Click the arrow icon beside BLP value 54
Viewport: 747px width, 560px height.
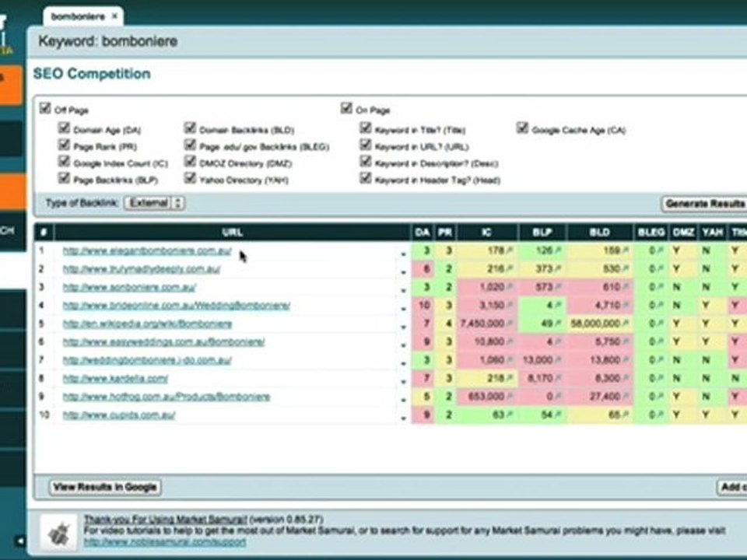coord(557,415)
